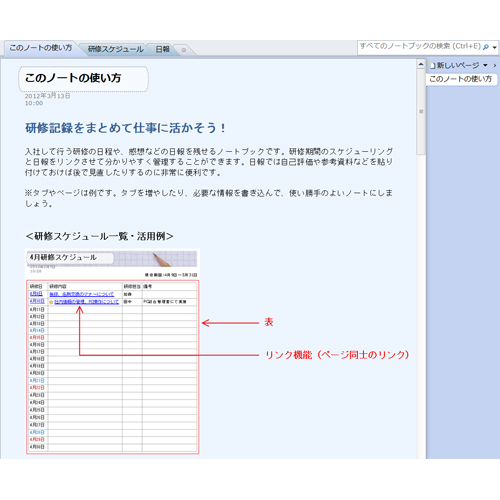The width and height of the screenshot is (500, 500).
Task: Click the magnifier search icon
Action: click(x=486, y=47)
